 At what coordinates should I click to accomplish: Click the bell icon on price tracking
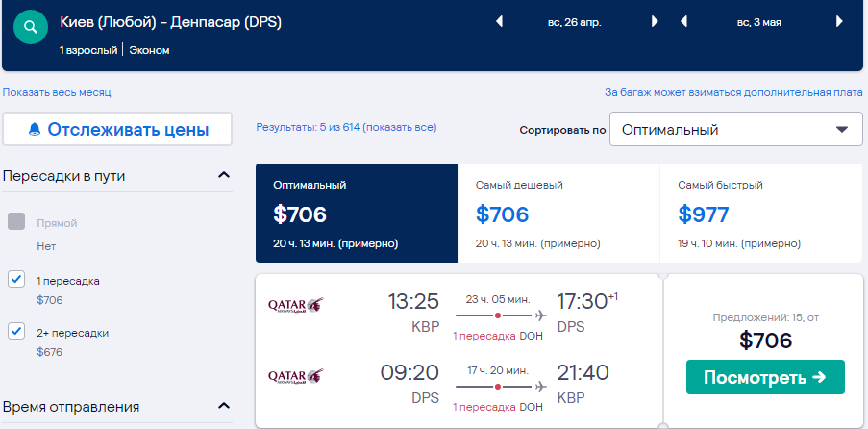(x=35, y=129)
